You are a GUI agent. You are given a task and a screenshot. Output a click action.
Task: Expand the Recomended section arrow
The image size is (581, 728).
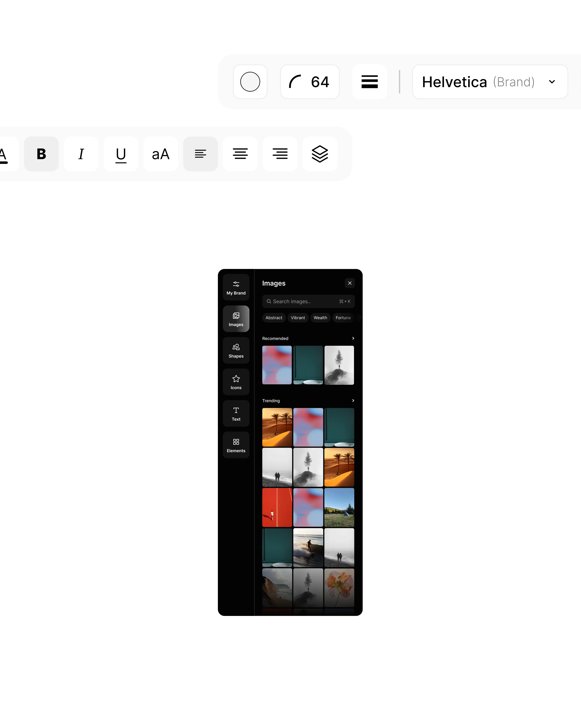[x=353, y=338]
